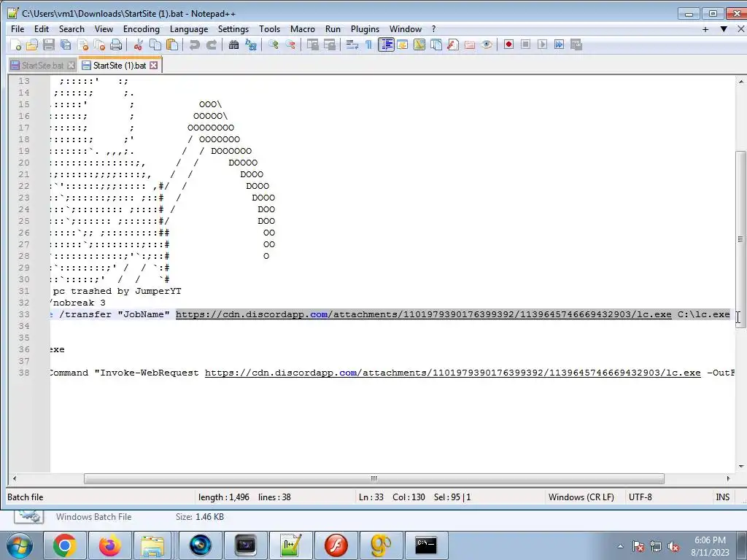Toggle synchronize horizontal scrolling
The height and width of the screenshot is (560, 747).
click(330, 44)
